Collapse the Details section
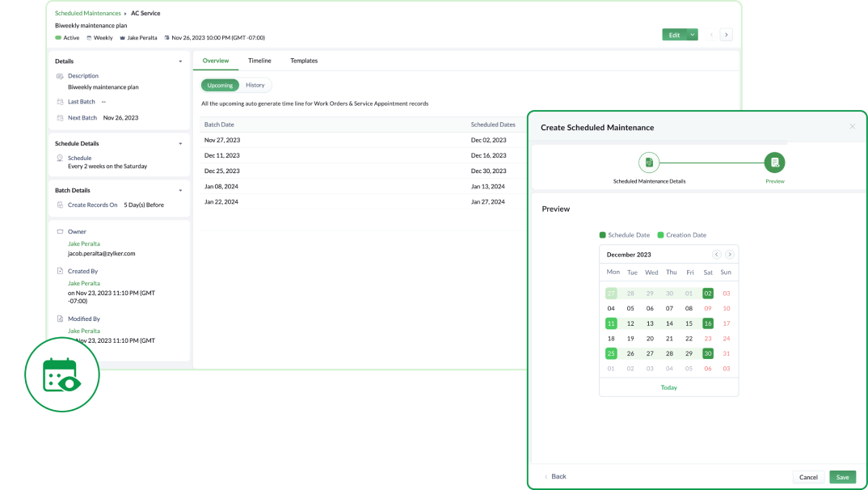 [180, 61]
